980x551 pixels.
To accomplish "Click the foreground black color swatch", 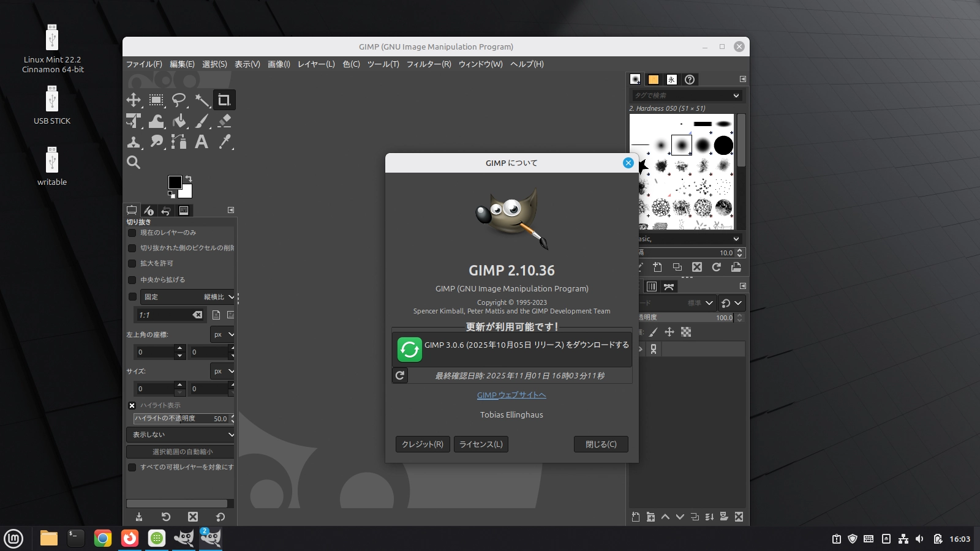I will click(x=175, y=182).
